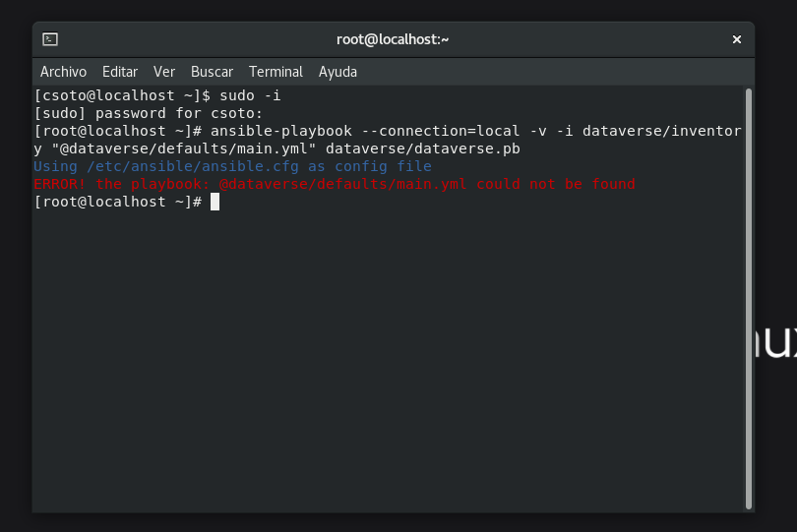
Task: Close the root@localhost terminal window
Action: (x=736, y=39)
